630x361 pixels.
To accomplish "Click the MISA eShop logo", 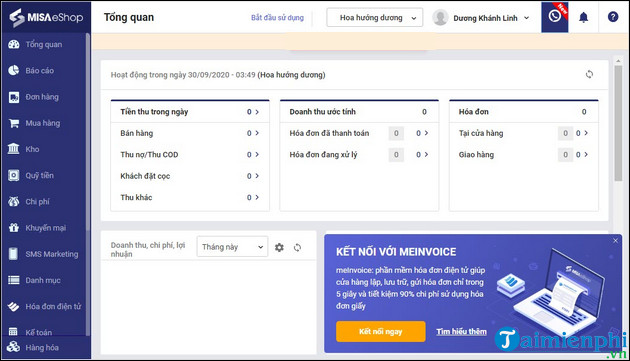I will (46, 17).
